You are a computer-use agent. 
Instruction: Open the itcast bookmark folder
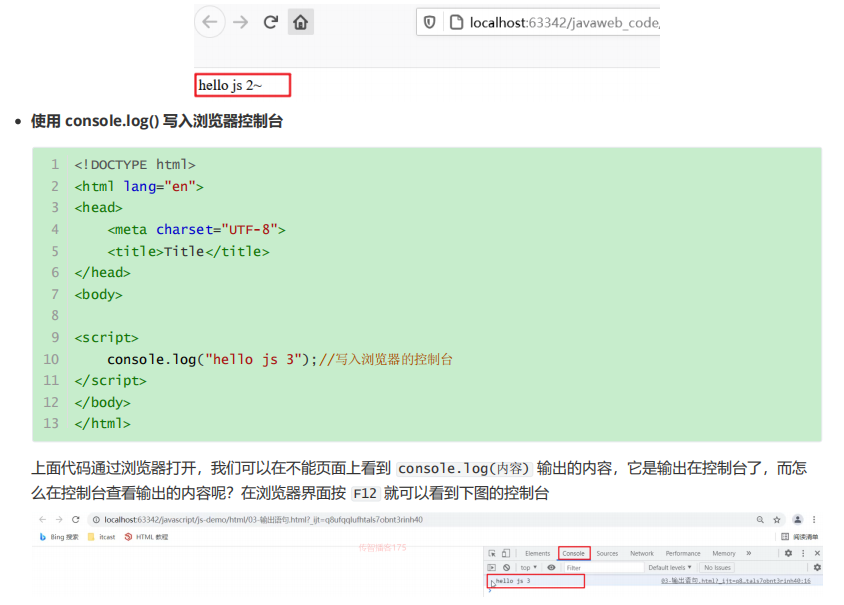[101, 537]
